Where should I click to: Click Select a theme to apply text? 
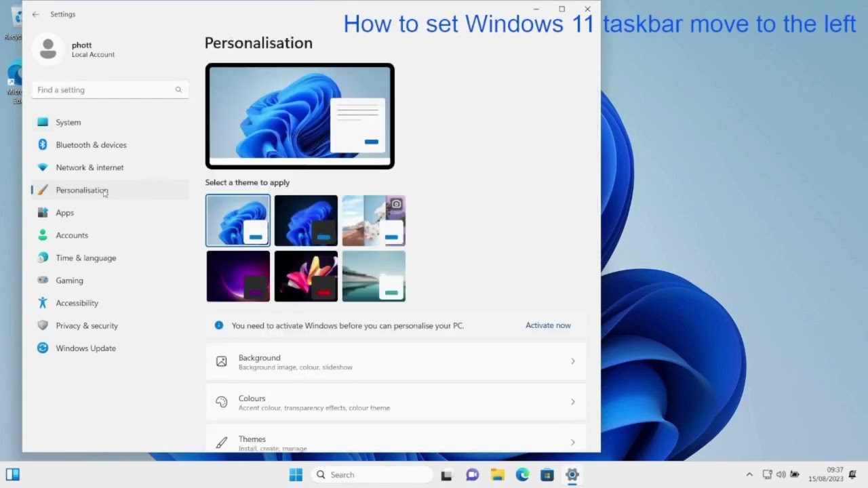pyautogui.click(x=248, y=182)
